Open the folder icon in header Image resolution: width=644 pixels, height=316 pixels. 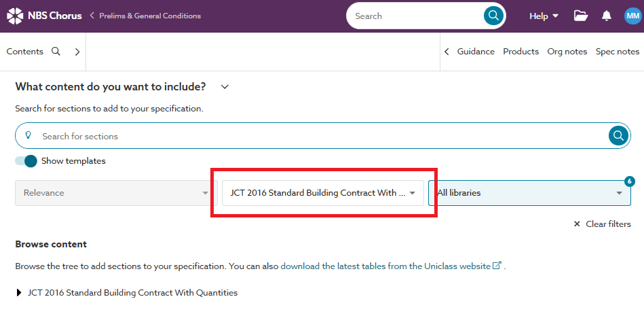coord(580,16)
